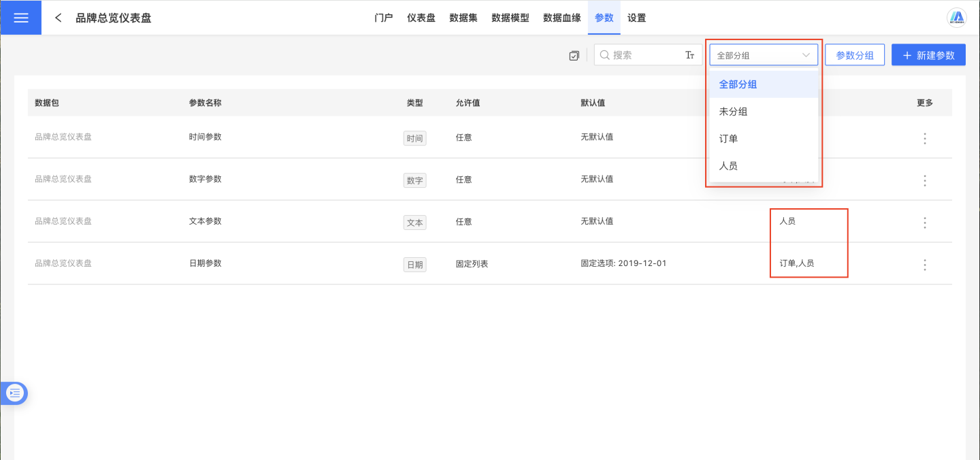The image size is (980, 460).
Task: Toggle the case-sensitive Tт search icon
Action: coord(689,55)
